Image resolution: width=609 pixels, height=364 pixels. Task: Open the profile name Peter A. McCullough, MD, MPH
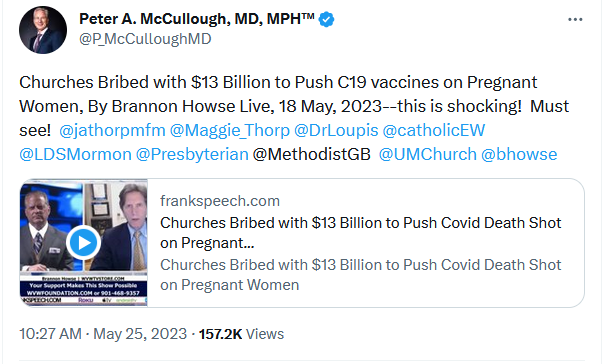pos(197,19)
